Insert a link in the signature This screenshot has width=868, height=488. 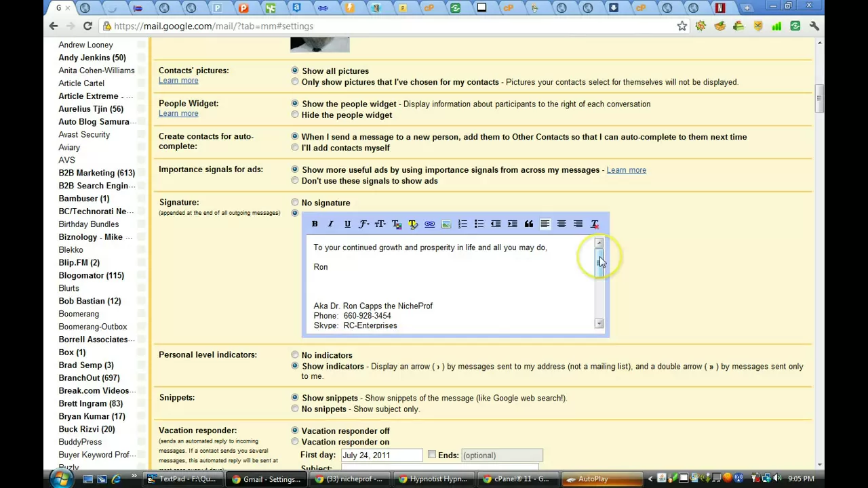coord(429,224)
